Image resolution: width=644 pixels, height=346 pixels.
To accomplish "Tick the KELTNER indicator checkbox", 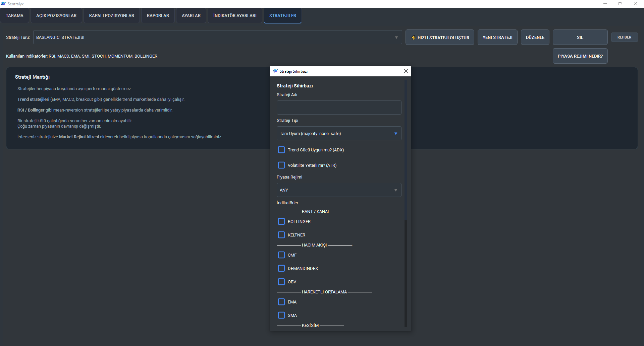I will tap(281, 235).
